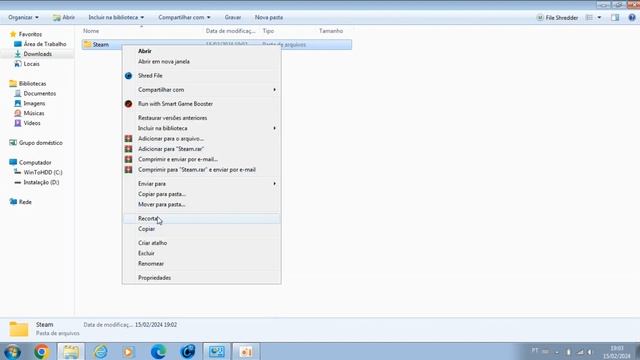This screenshot has width=640, height=360.
Task: Select Copiar from the context menu
Action: [x=201, y=229]
